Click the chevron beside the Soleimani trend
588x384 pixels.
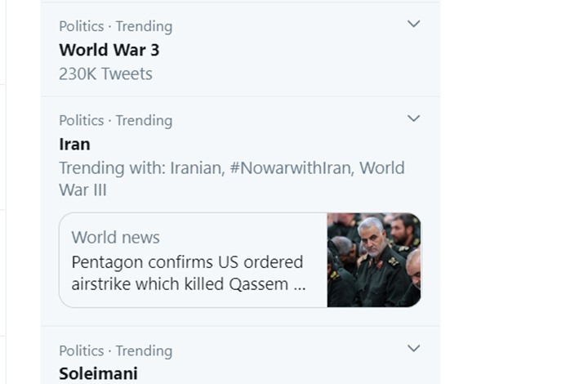(x=413, y=349)
